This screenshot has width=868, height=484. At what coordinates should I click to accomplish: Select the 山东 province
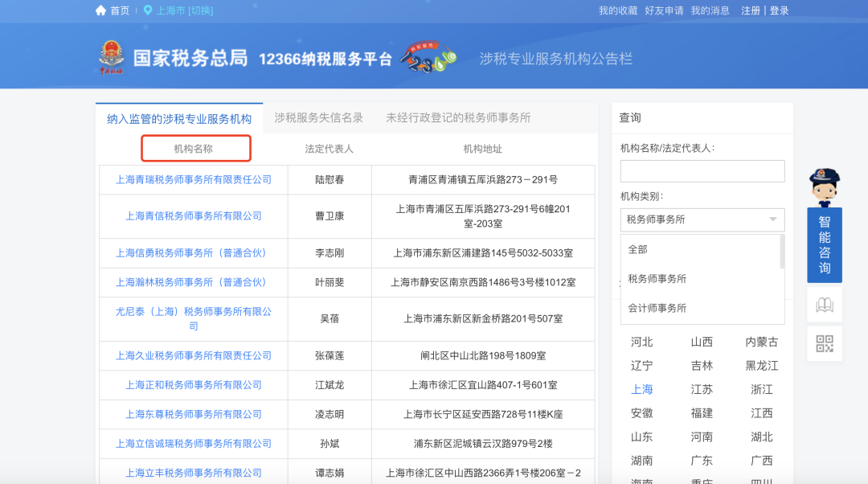click(x=641, y=437)
